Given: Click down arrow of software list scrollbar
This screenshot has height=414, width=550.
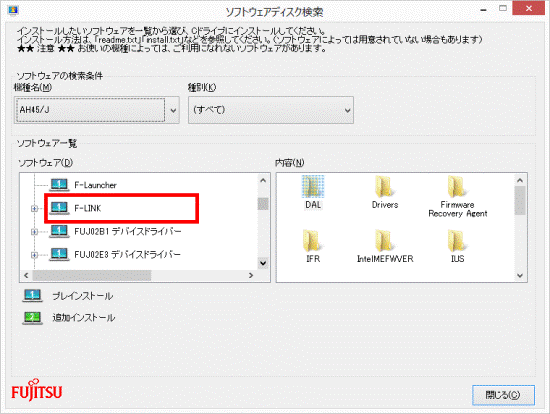Looking at the screenshot, I should click(263, 263).
